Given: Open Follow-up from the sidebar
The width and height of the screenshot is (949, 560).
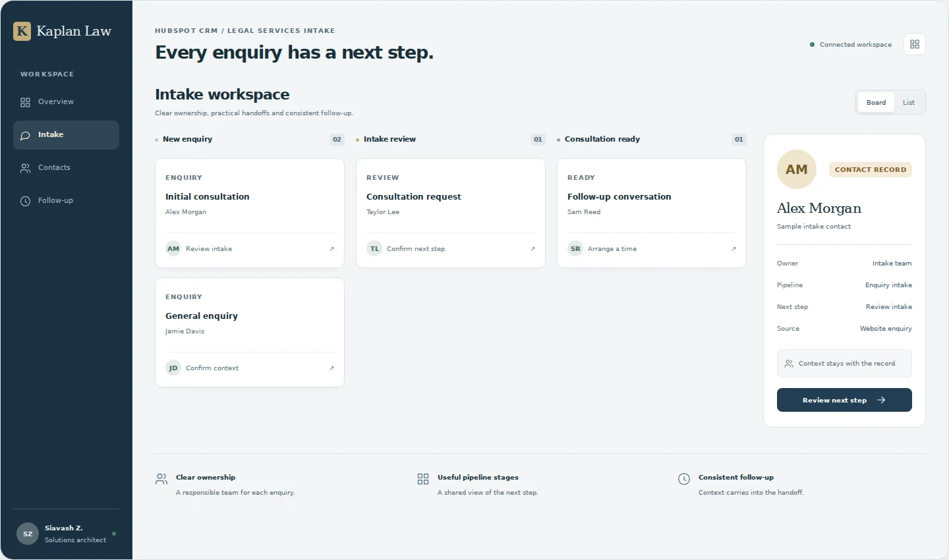Looking at the screenshot, I should pos(66,201).
